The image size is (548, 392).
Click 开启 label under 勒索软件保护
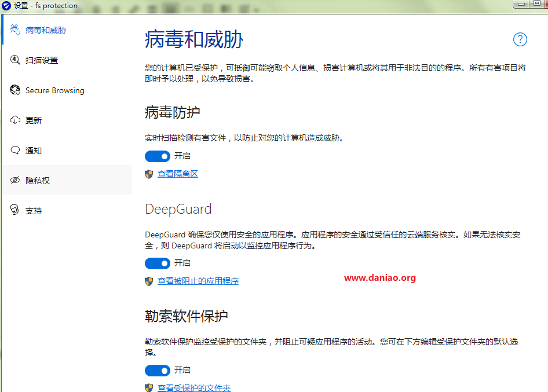(182, 370)
